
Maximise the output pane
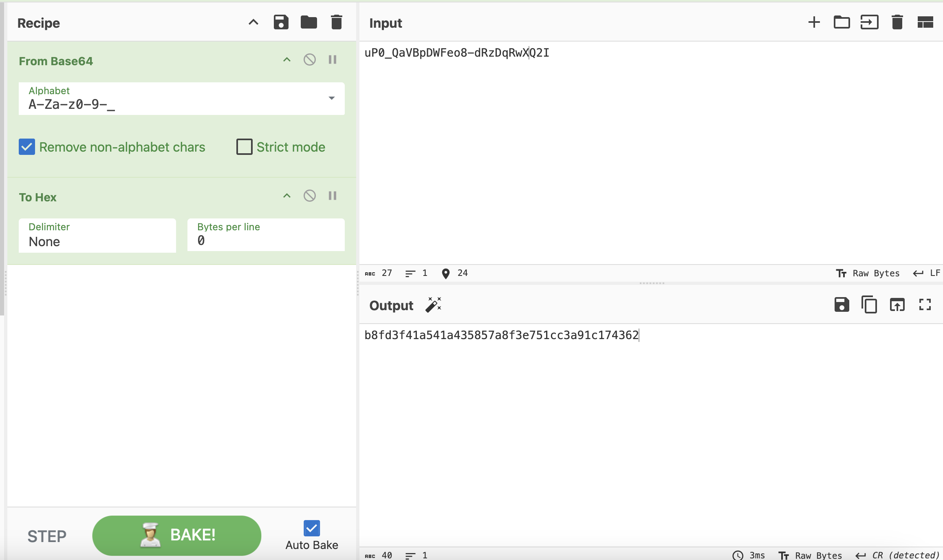click(925, 305)
